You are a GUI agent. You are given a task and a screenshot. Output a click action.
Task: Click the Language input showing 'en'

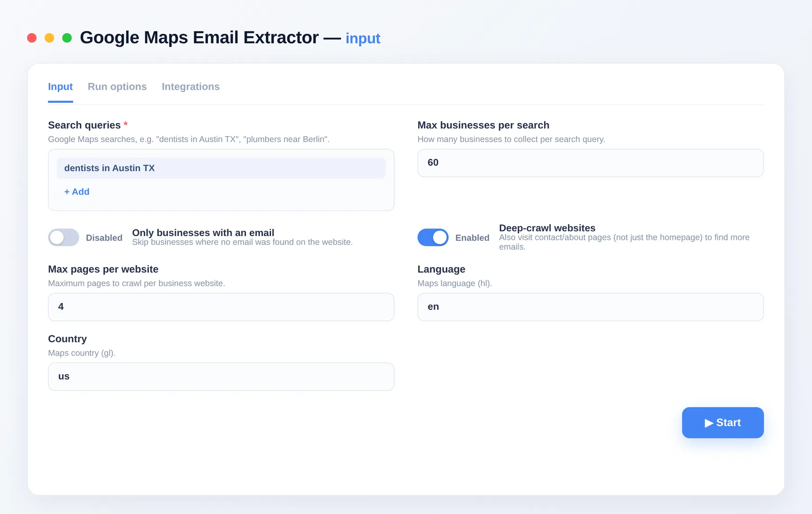pyautogui.click(x=591, y=307)
